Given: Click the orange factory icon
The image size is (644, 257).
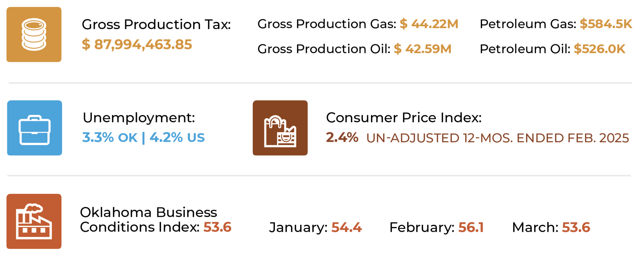Looking at the screenshot, I should (x=34, y=221).
